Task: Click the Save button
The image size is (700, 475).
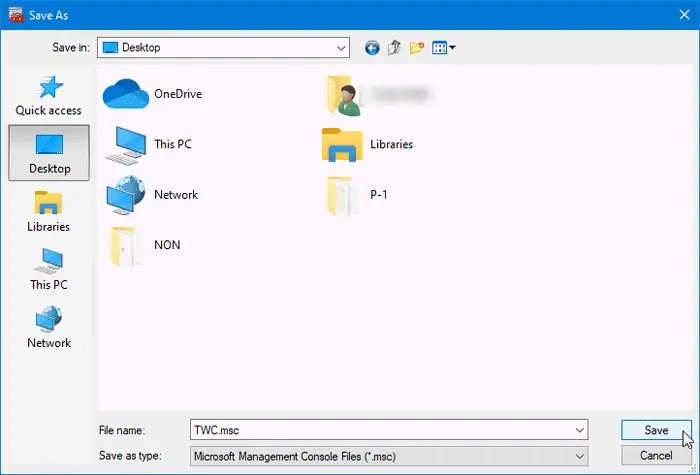Action: pyautogui.click(x=656, y=430)
